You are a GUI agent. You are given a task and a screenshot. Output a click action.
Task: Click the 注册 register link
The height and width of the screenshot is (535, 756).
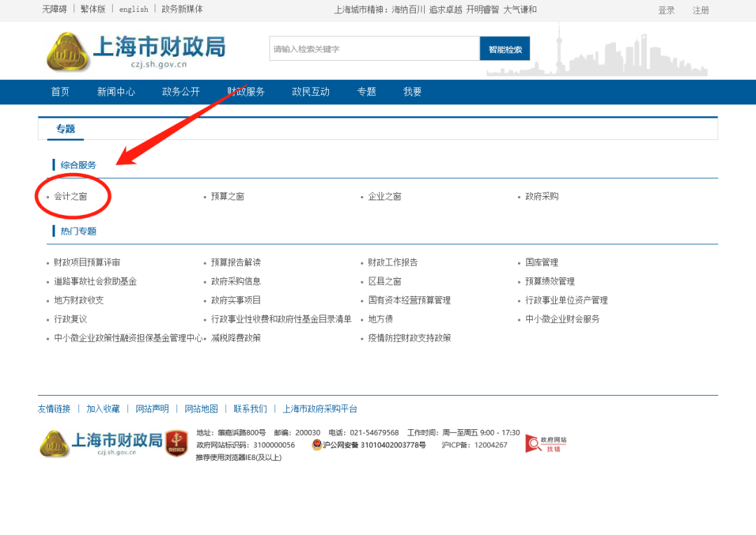coord(701,10)
